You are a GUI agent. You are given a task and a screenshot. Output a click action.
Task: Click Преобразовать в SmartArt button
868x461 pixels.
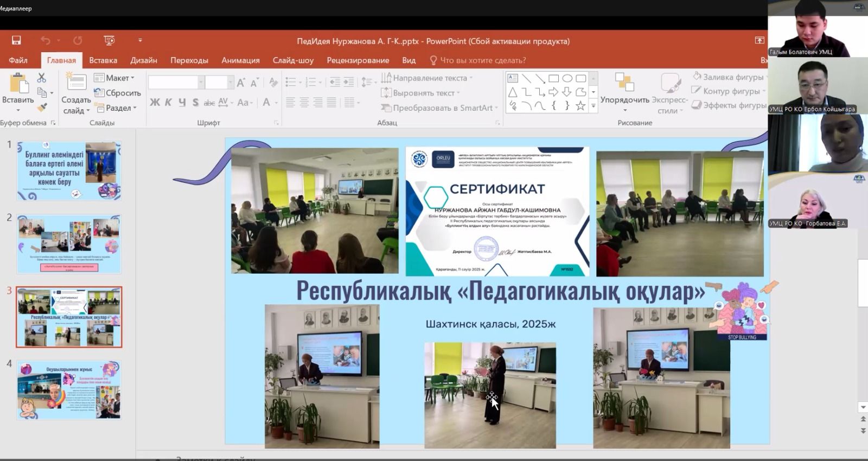click(439, 108)
